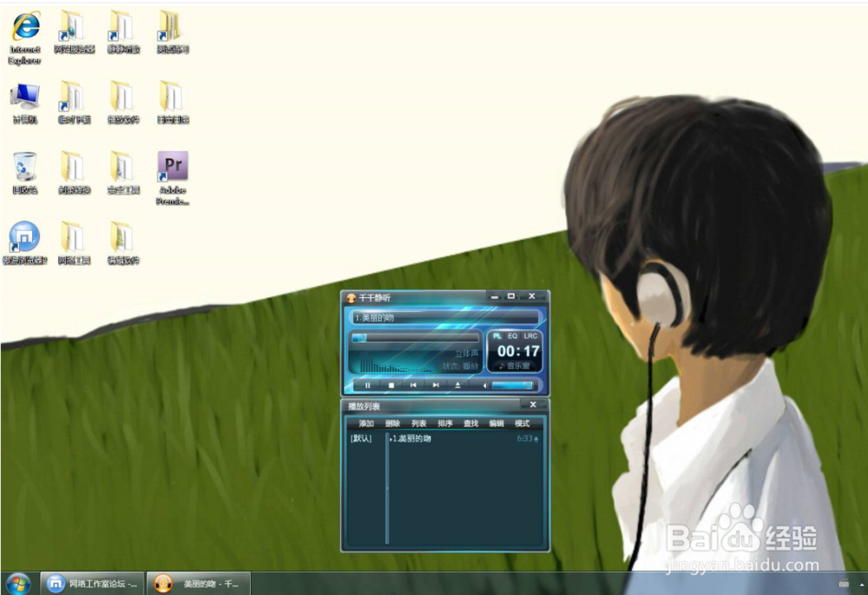Open the 列表 menu in the playlist
Image resolution: width=868 pixels, height=595 pixels.
coord(418,423)
